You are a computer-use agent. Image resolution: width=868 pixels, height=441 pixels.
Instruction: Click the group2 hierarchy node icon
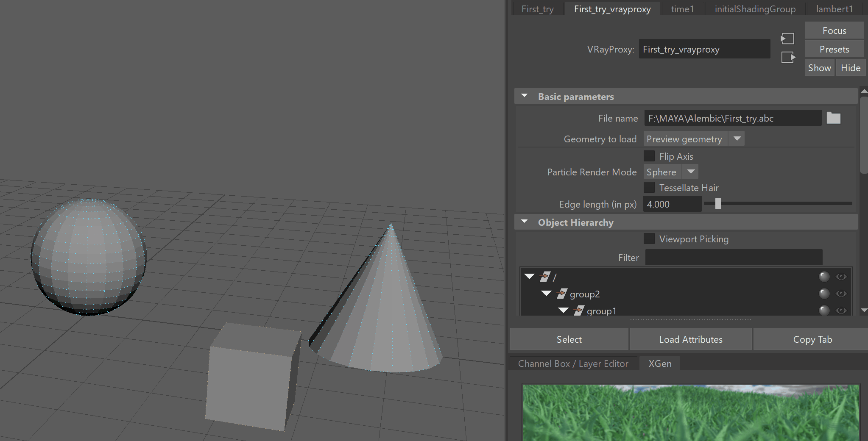[562, 294]
